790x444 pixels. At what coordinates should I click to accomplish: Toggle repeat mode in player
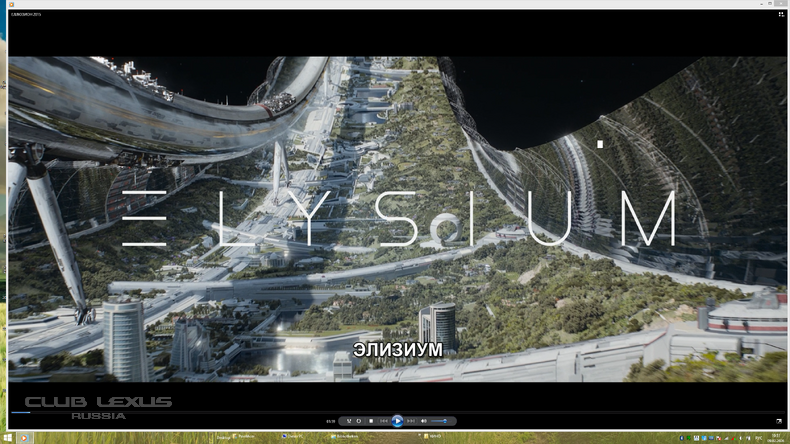[x=359, y=421]
